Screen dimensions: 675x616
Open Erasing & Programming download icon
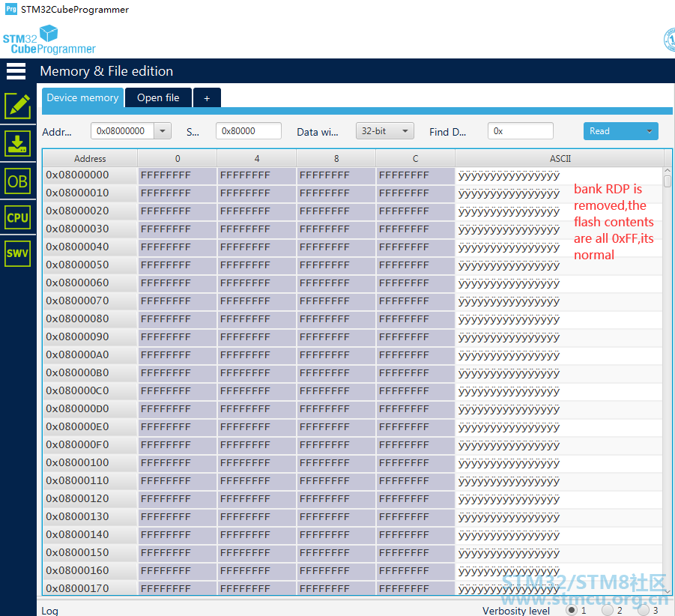tap(18, 144)
